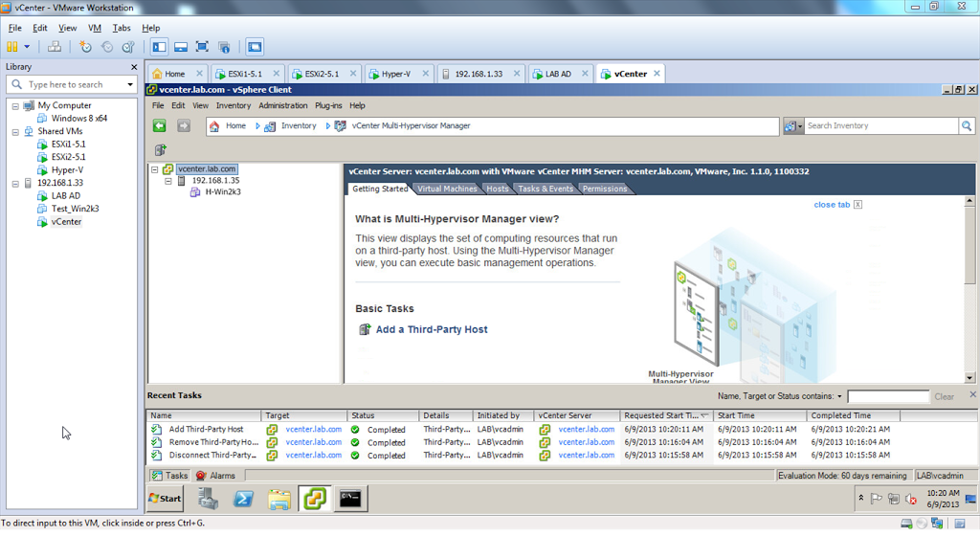
Task: Open the command prompt taskbar icon
Action: (x=350, y=499)
